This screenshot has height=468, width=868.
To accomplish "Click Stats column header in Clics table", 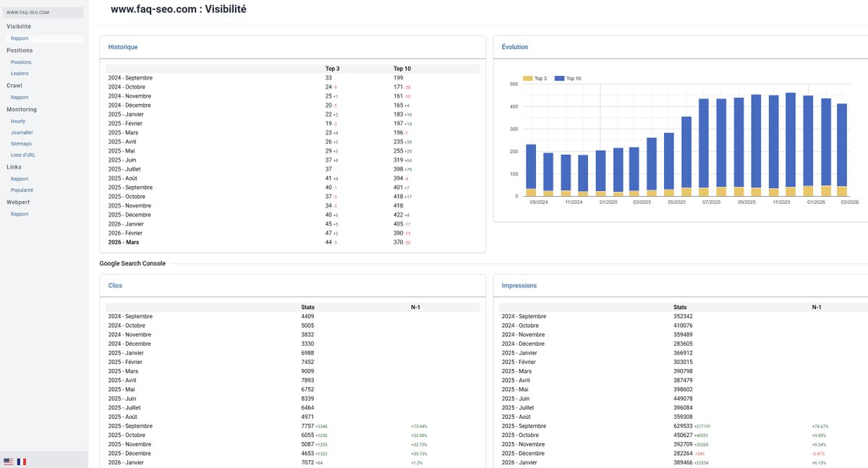I will click(308, 307).
